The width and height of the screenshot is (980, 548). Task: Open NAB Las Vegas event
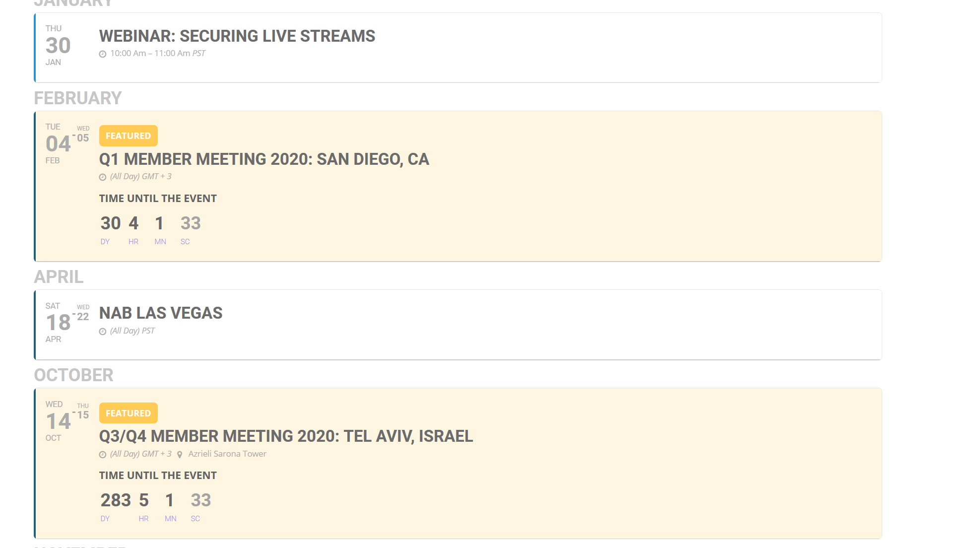[x=161, y=313]
